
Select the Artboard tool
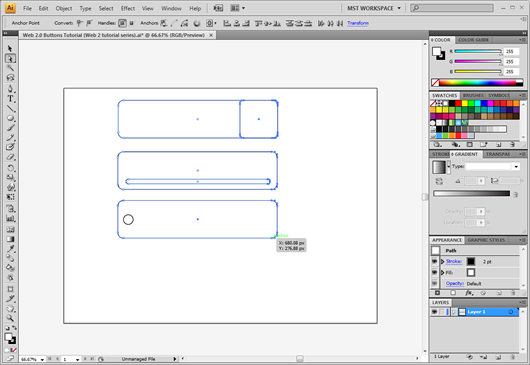(x=10, y=289)
